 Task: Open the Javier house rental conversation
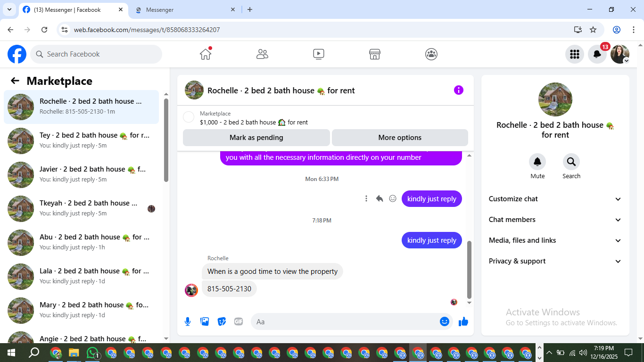coord(82,175)
